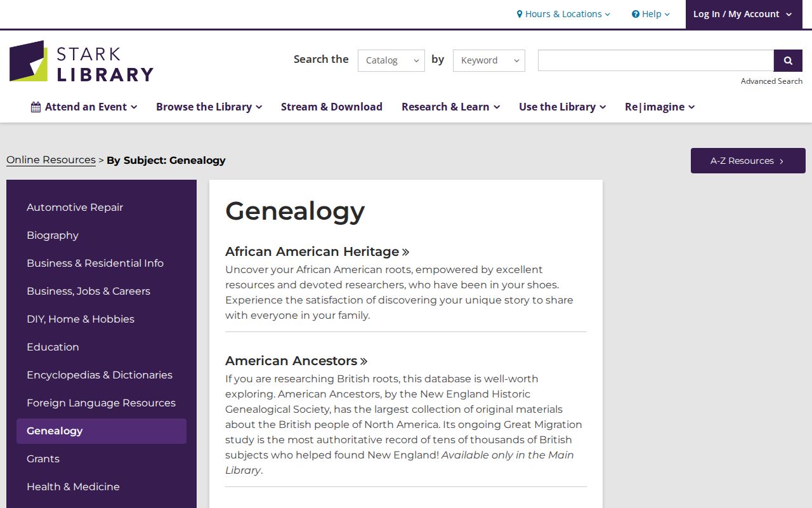Expand the Log In / My Account menu
812x508 pixels.
[x=742, y=14]
